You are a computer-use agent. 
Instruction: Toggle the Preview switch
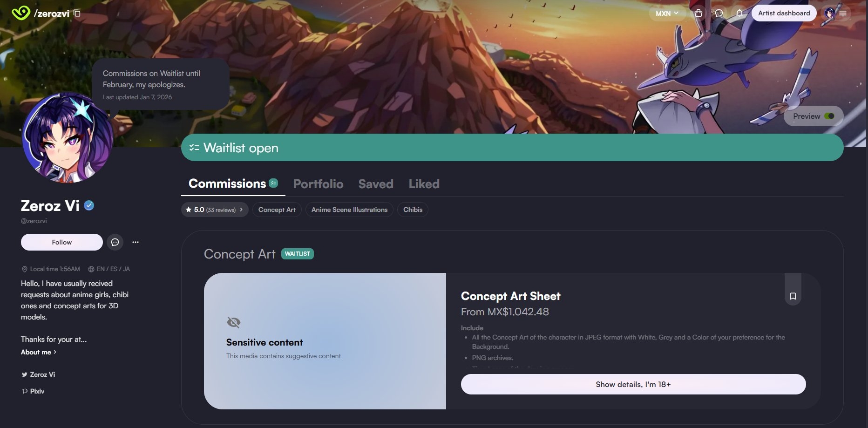point(829,116)
